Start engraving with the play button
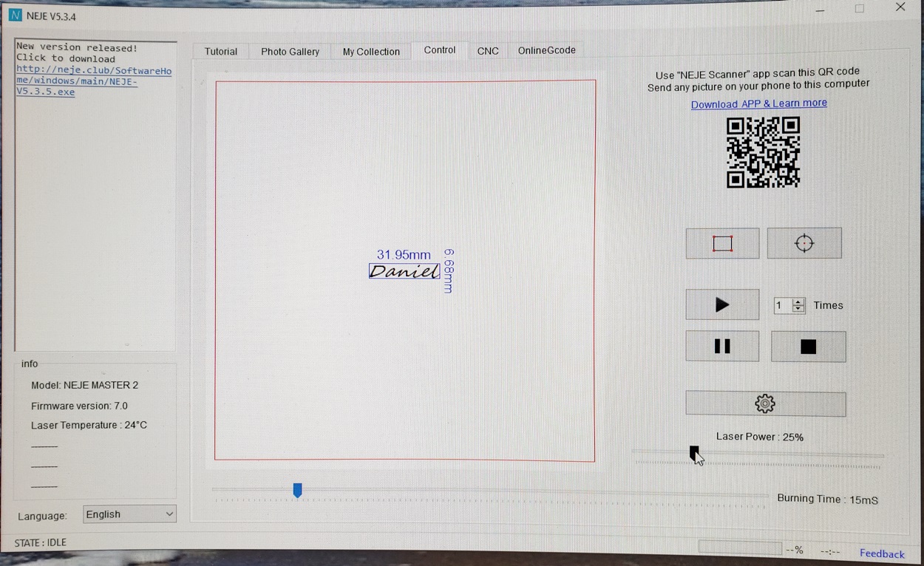Image resolution: width=924 pixels, height=566 pixels. coord(722,304)
